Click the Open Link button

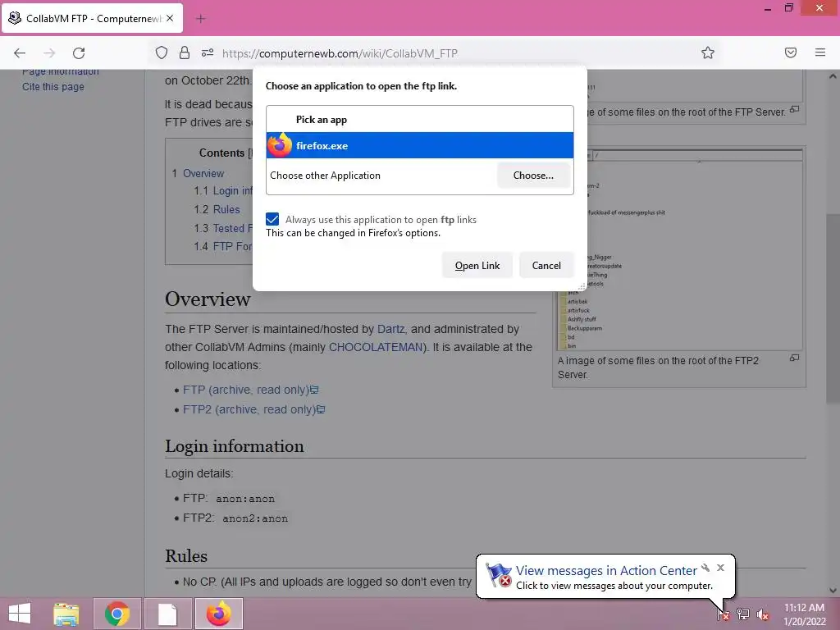[477, 265]
